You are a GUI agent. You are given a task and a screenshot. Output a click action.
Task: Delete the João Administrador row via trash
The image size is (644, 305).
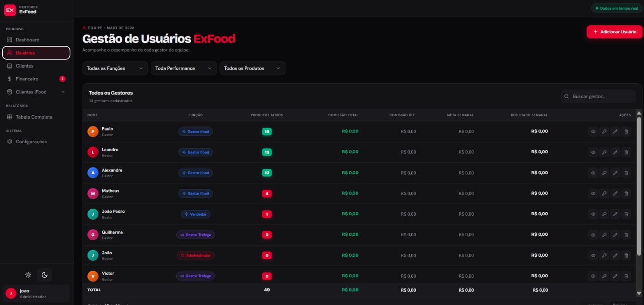(x=626, y=256)
